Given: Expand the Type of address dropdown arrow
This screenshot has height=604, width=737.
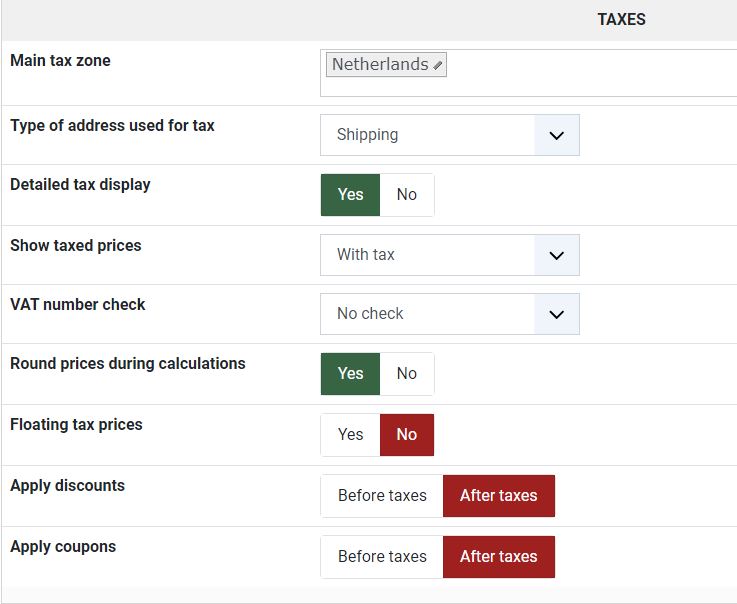Looking at the screenshot, I should (557, 135).
